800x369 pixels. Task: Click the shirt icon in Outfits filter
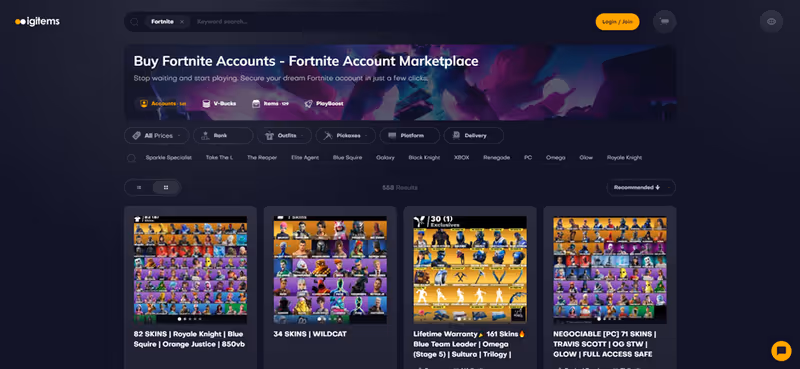click(269, 136)
